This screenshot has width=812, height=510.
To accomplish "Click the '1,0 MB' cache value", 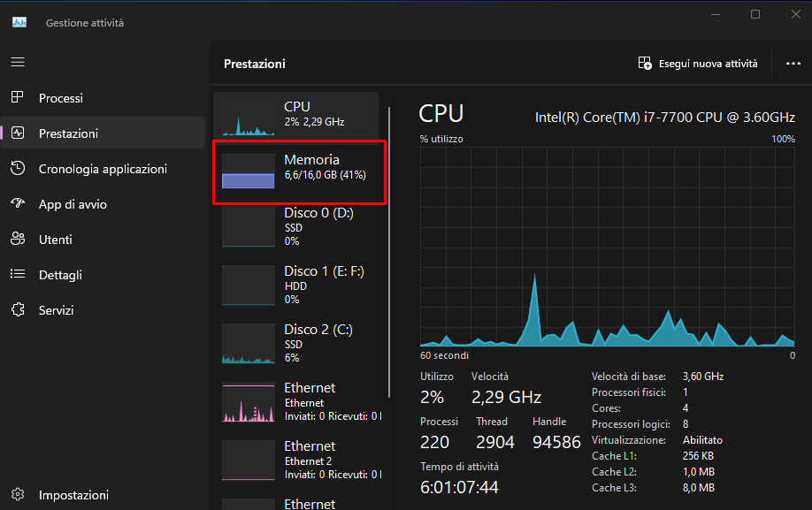I will [x=699, y=472].
